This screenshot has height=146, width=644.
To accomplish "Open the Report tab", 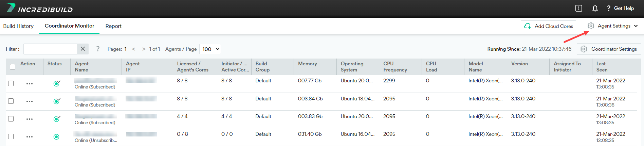I will 113,26.
